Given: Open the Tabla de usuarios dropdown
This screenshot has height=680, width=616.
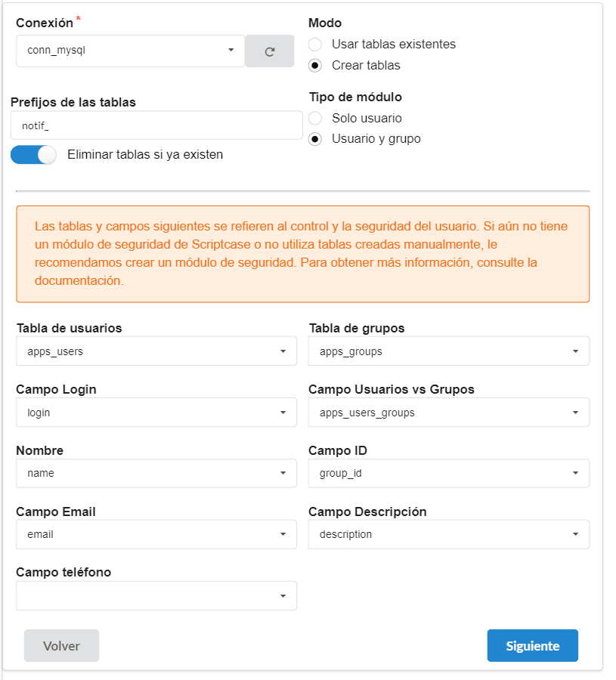Looking at the screenshot, I should 156,351.
